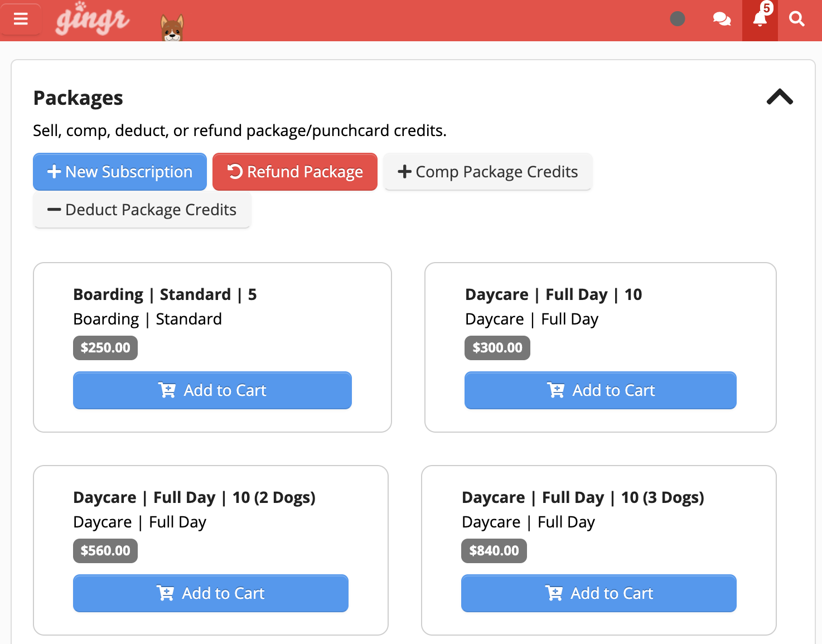Screen dimensions: 822x644
Task: Click the $840.00 price tag
Action: [x=494, y=550]
